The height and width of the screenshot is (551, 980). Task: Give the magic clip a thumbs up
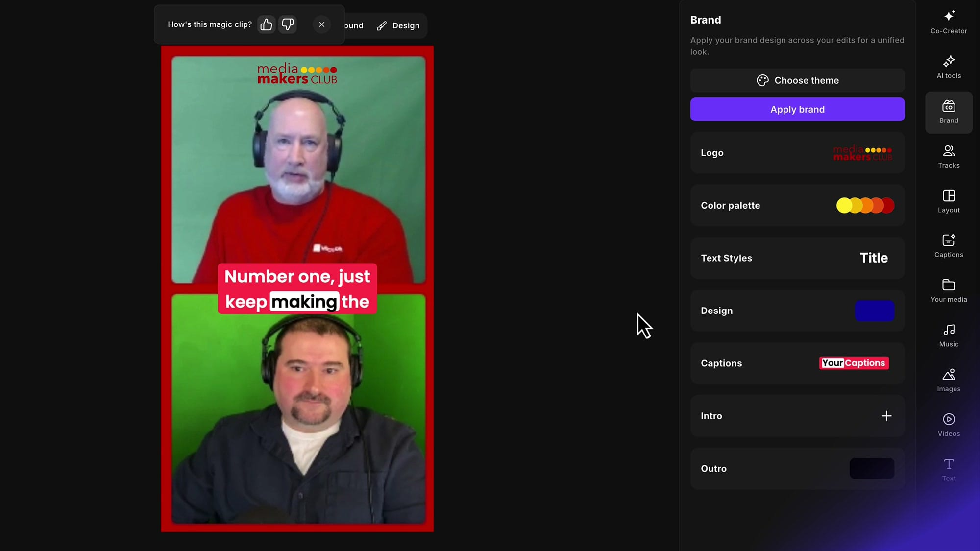[266, 24]
